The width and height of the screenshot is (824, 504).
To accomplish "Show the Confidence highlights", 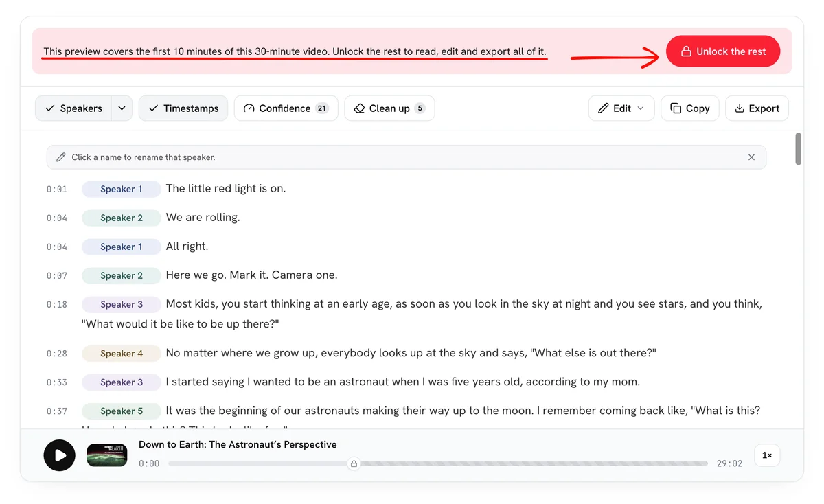I will [286, 108].
